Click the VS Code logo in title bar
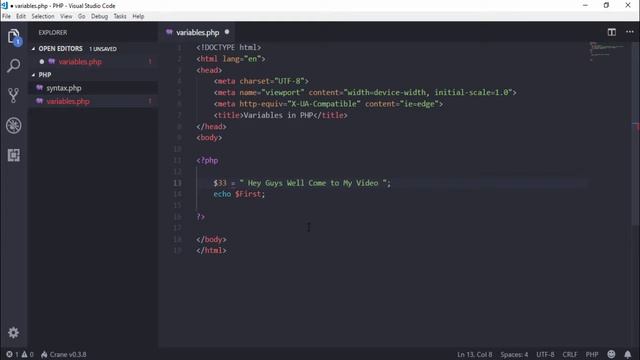640x360 pixels. pyautogui.click(x=4, y=5)
